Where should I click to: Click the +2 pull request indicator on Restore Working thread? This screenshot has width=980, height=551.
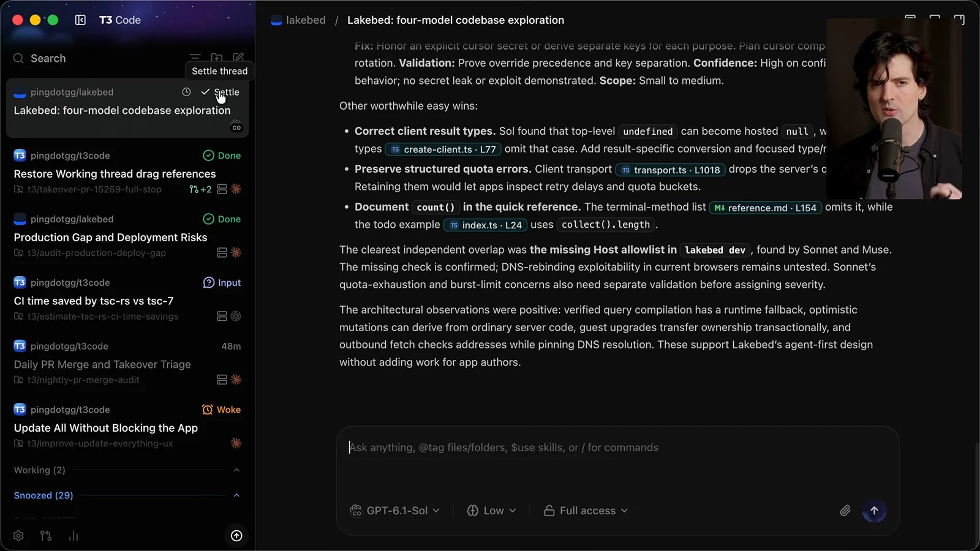coord(200,190)
